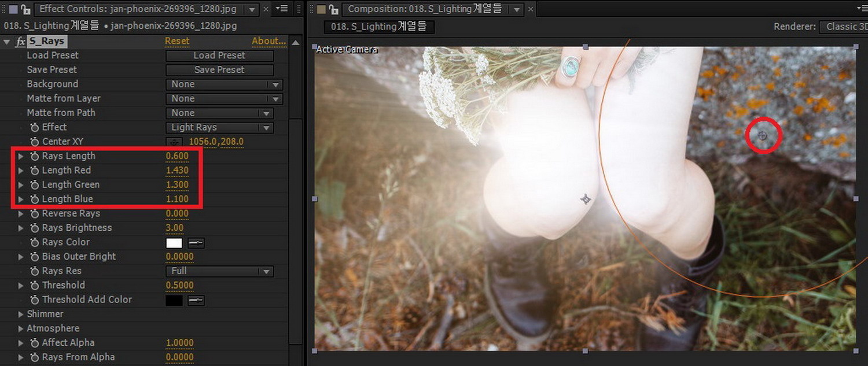Click the Classic 3D renderer button
This screenshot has height=366, width=868.
coord(845,27)
